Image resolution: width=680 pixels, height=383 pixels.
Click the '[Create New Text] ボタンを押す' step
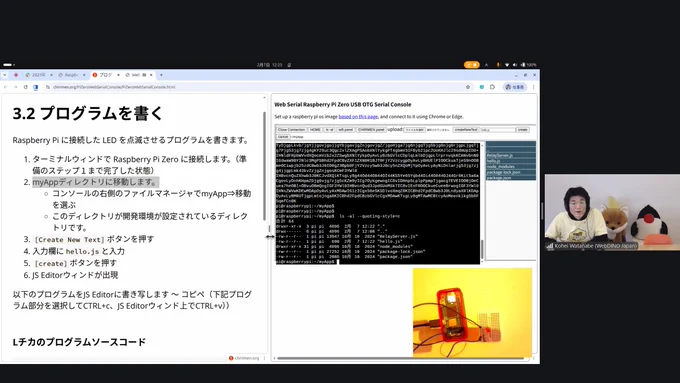(94, 239)
